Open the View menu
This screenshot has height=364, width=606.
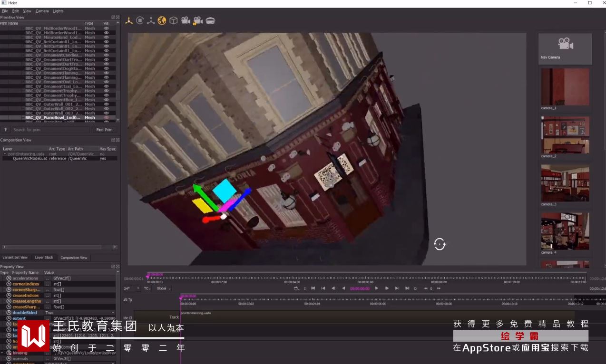[x=27, y=11]
